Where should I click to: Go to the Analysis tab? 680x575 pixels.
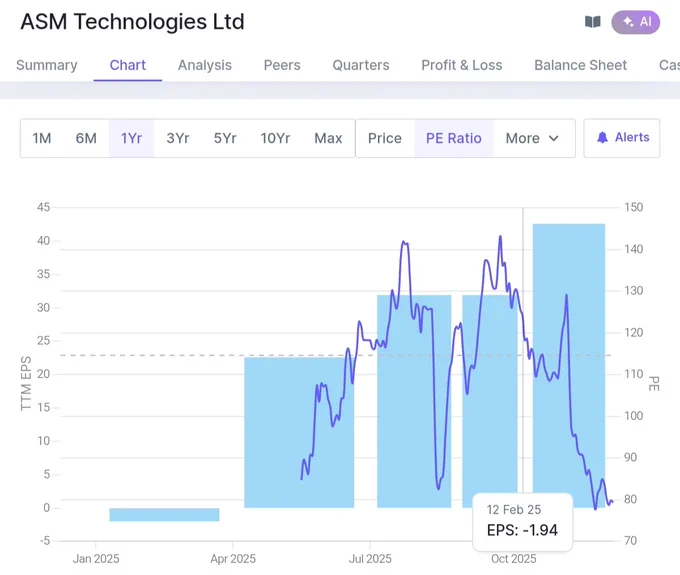pos(205,65)
